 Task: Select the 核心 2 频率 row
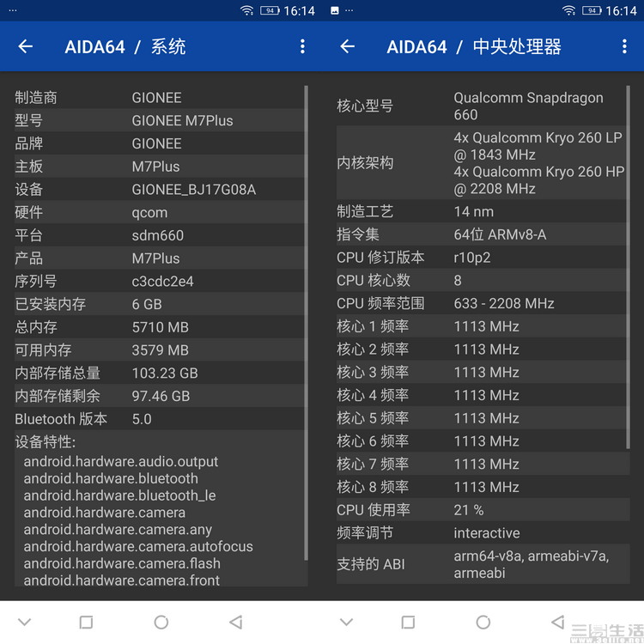(x=482, y=349)
